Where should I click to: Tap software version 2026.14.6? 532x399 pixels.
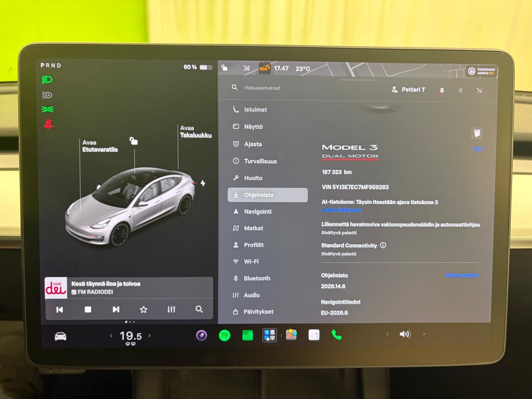pyautogui.click(x=333, y=286)
